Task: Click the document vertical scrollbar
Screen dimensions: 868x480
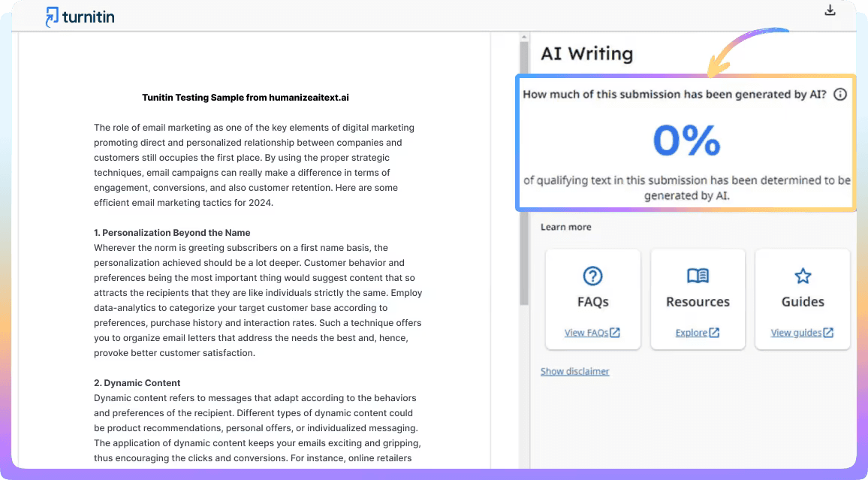Action: coord(523,173)
